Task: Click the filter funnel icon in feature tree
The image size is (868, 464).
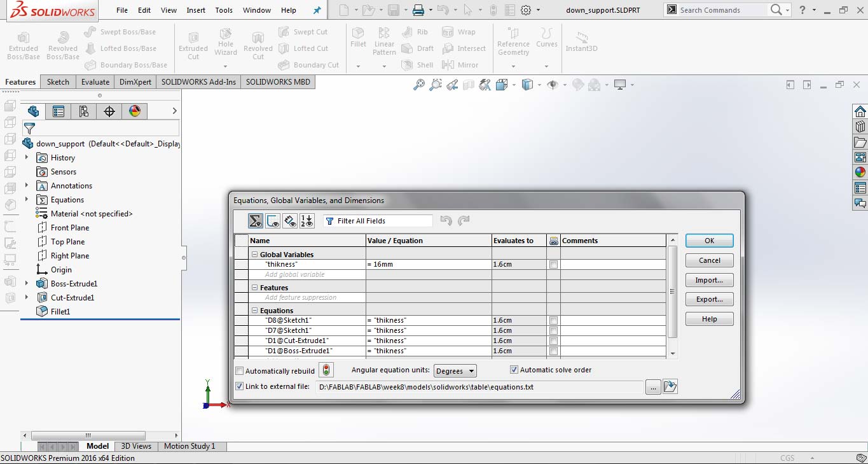Action: [29, 128]
